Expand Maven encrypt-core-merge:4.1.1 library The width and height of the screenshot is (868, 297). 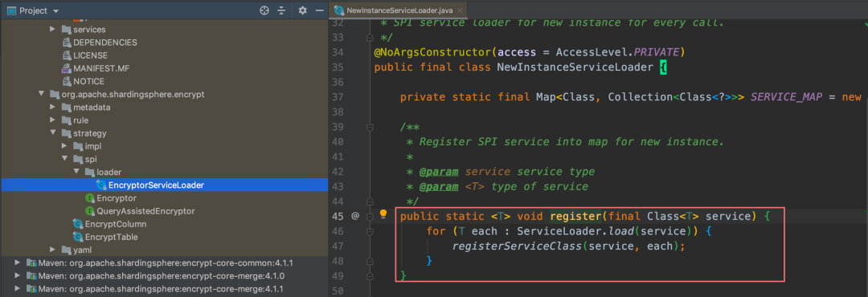[x=17, y=289]
